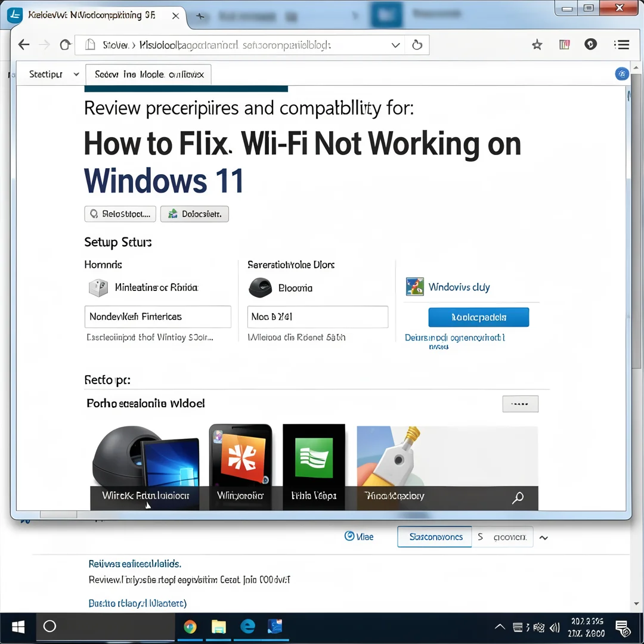Viewport: 644px width, 644px height.
Task: Click the blue round badge icon at the top right
Action: pos(622,74)
